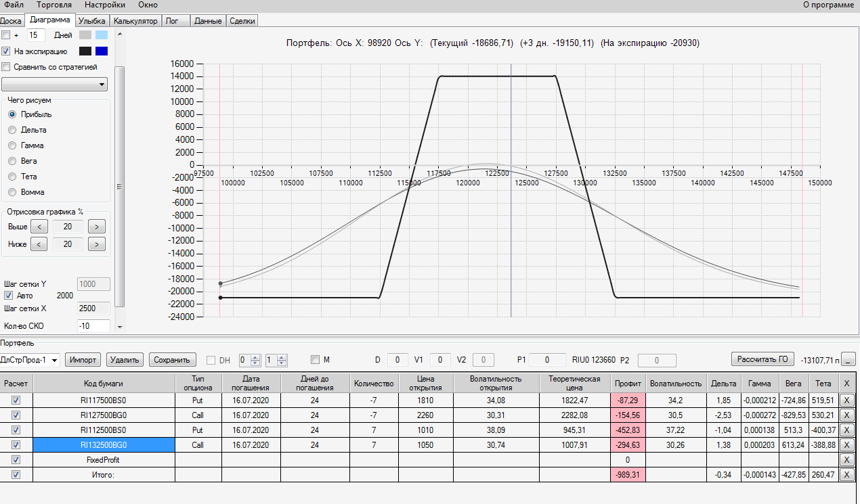Select the Дельта radio button
860x504 pixels.
(12, 130)
